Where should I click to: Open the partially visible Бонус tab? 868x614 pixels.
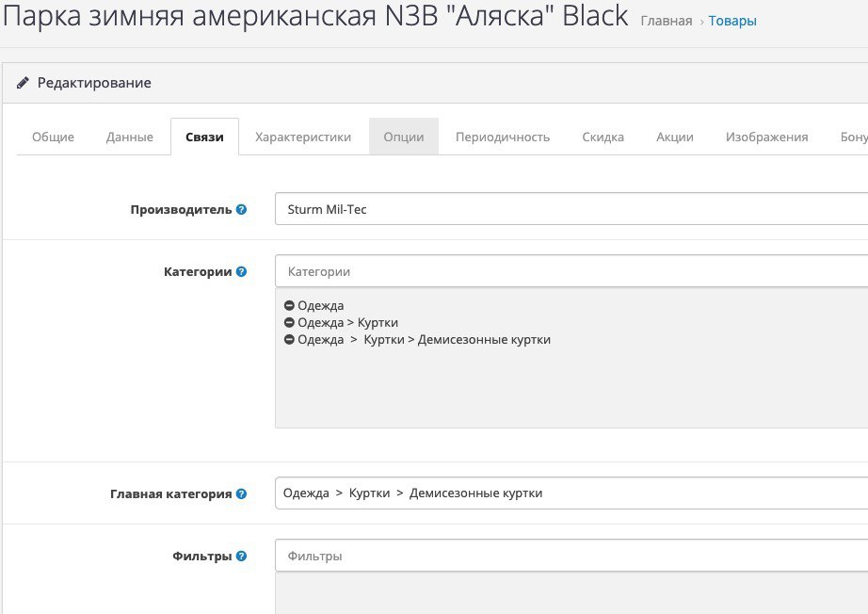(x=853, y=137)
